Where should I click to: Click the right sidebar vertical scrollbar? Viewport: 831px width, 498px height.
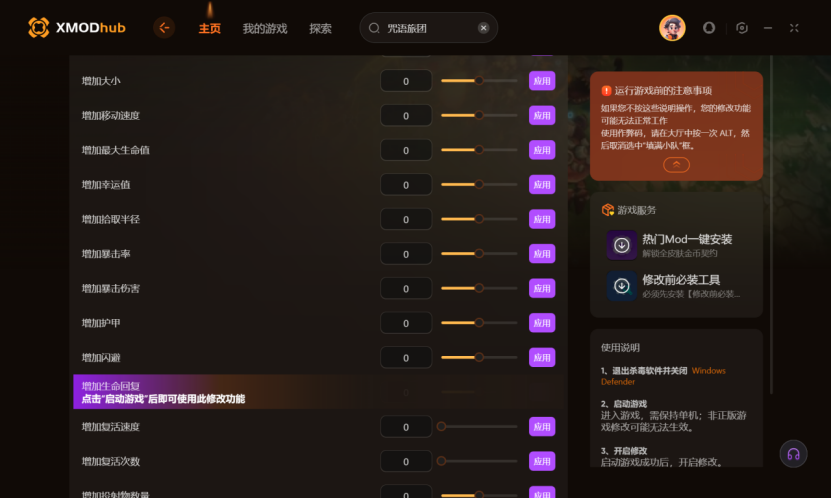pyautogui.click(x=771, y=224)
